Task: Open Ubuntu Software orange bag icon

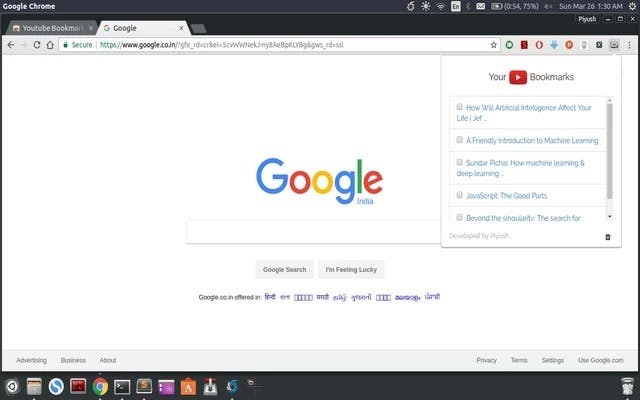Action: click(x=188, y=386)
